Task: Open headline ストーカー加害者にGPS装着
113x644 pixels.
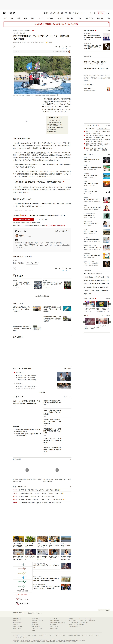Action: pos(27,402)
